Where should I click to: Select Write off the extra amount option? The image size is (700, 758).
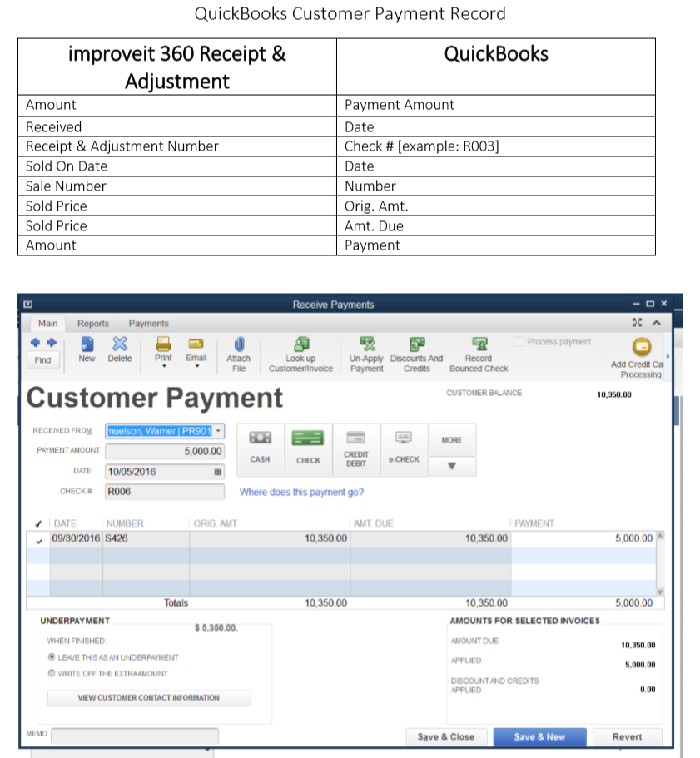tap(52, 673)
